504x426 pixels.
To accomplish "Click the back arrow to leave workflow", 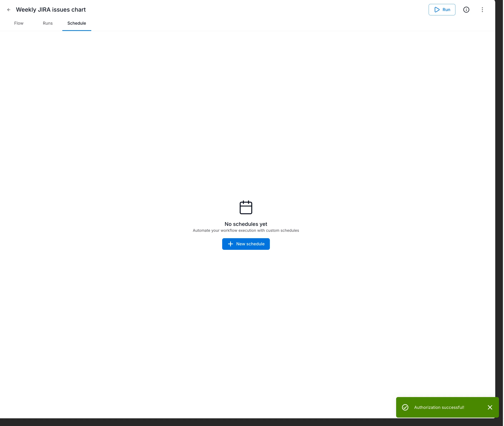I will coord(9,10).
